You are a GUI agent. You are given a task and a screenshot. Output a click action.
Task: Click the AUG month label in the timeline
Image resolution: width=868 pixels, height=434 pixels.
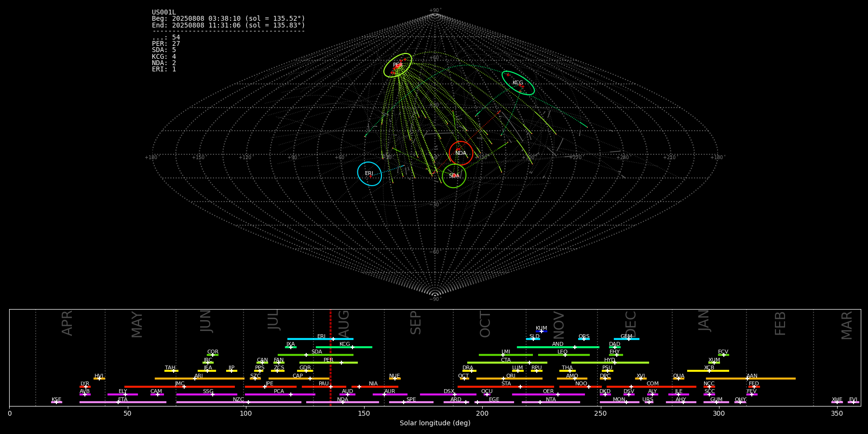344,323
